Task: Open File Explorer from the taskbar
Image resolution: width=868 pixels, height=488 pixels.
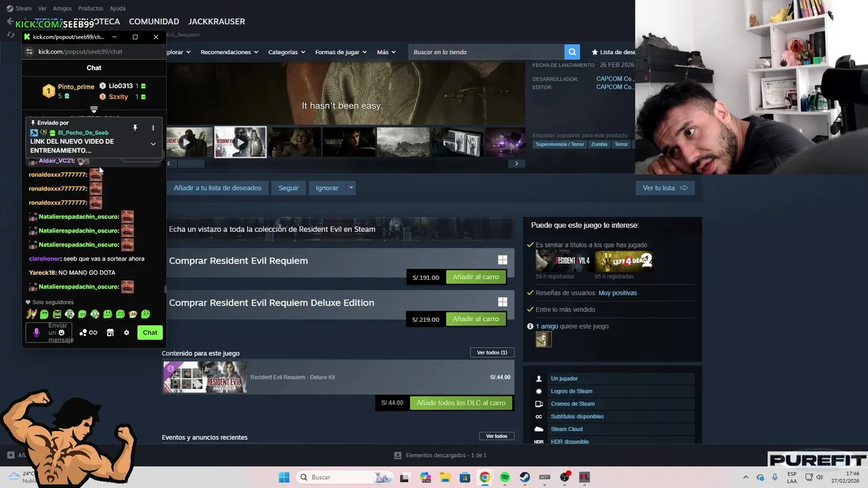Action: tap(445, 477)
